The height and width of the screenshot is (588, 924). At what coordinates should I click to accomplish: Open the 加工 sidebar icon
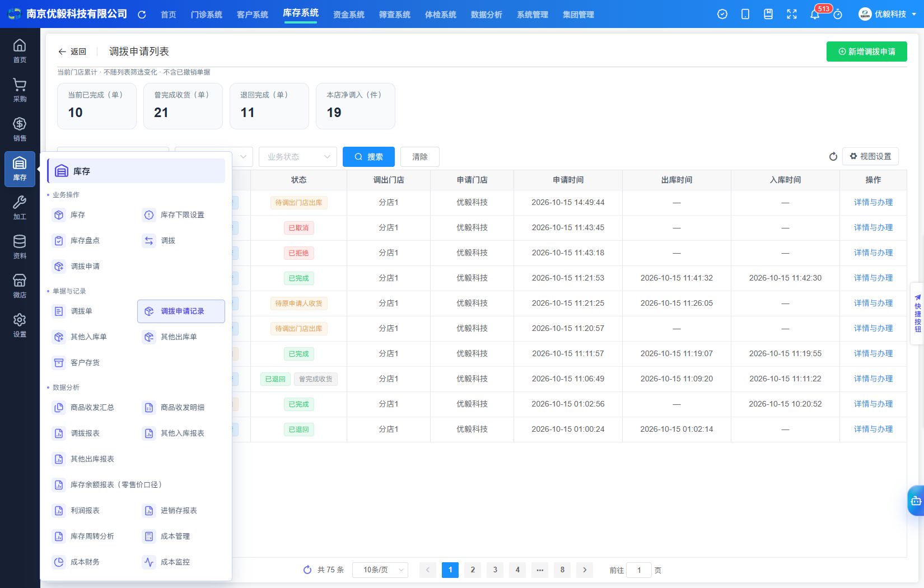point(20,207)
